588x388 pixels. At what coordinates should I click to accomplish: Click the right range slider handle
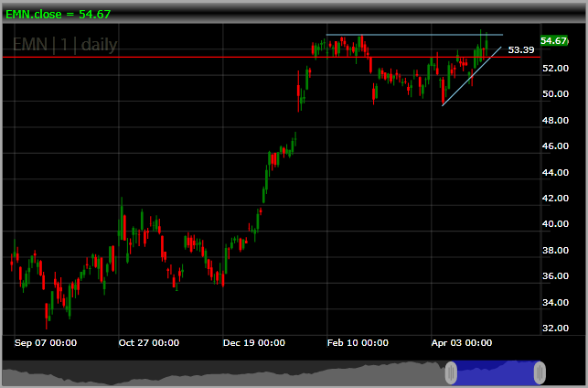tap(540, 372)
